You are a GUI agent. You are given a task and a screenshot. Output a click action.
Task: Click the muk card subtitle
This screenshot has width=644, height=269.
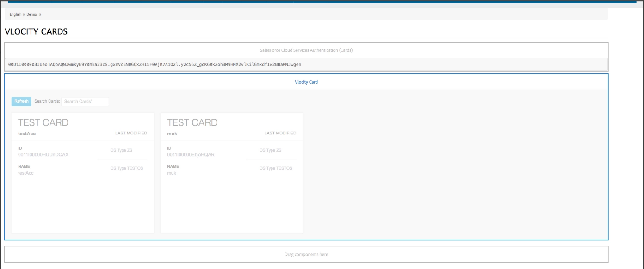pos(171,134)
